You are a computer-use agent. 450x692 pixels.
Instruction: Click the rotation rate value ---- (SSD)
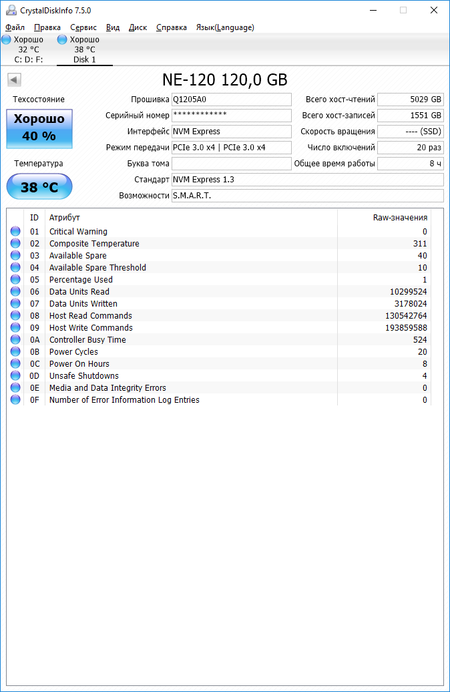pos(410,132)
